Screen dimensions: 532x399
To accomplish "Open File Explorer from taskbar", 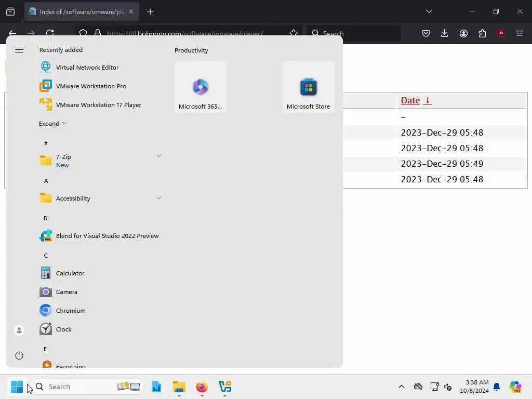I will coord(179,387).
